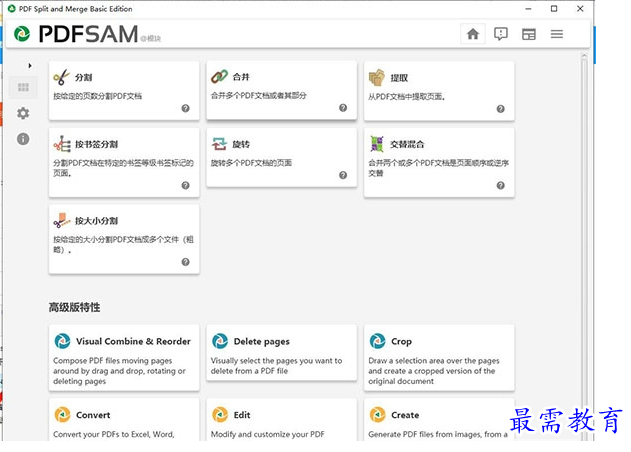631x452 pixels.
Task: Click the Delete pages title
Action: 262,342
